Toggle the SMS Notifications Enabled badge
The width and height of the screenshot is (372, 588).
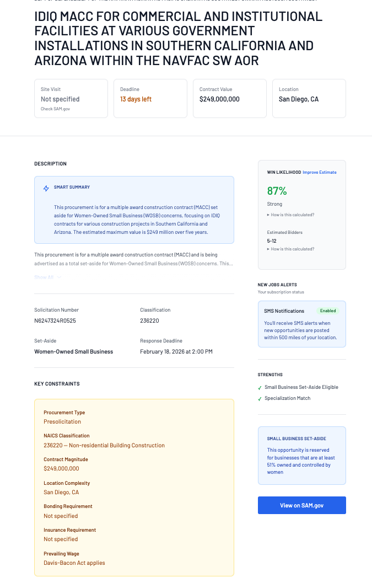328,311
